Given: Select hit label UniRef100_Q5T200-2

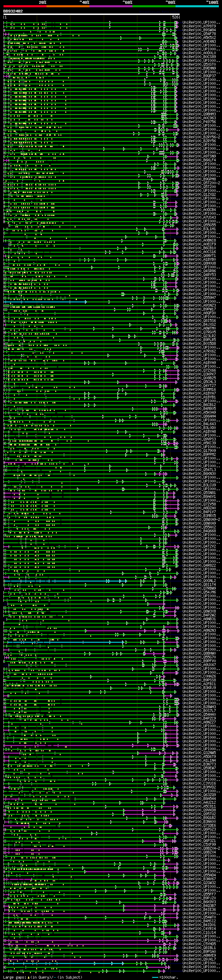Looking at the screenshot, I should pyautogui.click(x=201, y=183).
